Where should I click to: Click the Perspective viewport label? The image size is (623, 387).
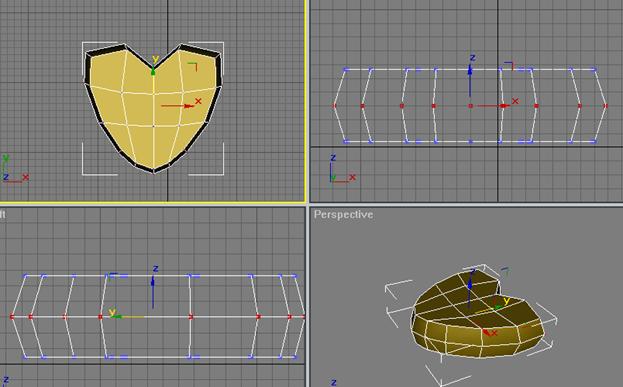pyautogui.click(x=343, y=215)
